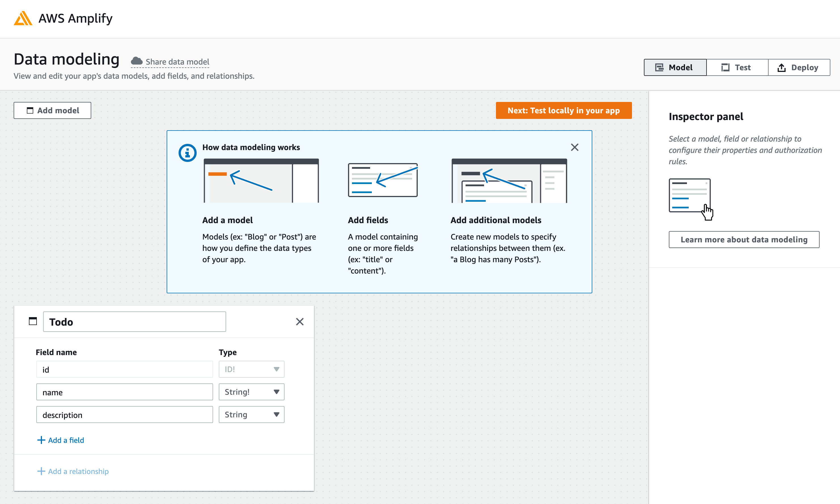Click the Add additional models heading text

496,220
